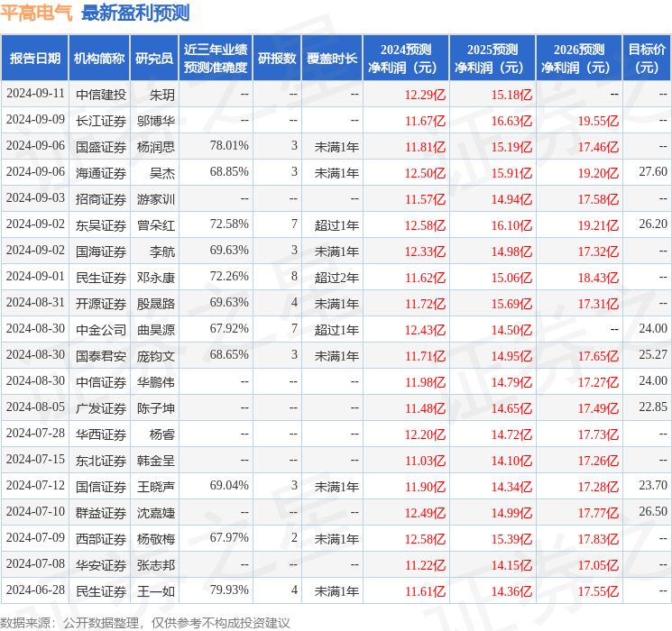Select the 华安证券 institution cell

(x=101, y=565)
